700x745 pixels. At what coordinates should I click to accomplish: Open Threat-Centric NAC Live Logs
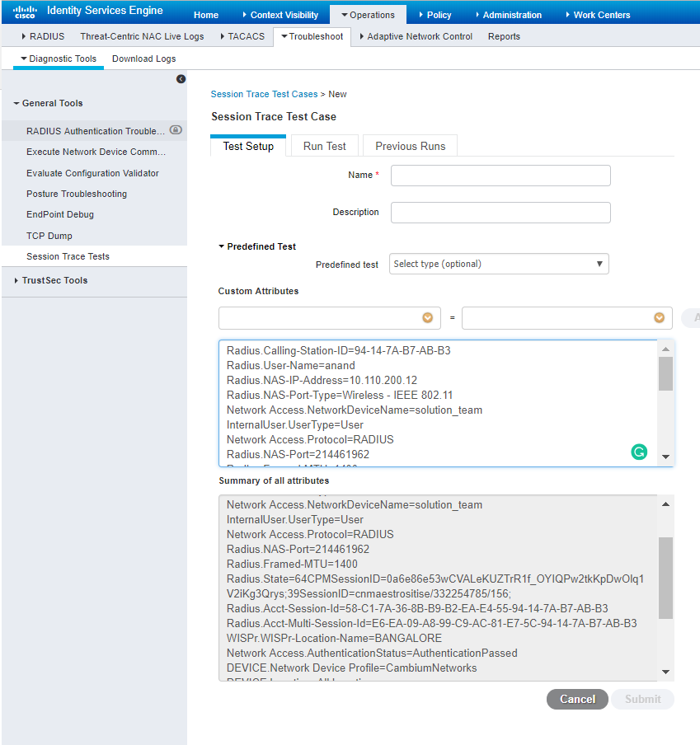[x=142, y=36]
